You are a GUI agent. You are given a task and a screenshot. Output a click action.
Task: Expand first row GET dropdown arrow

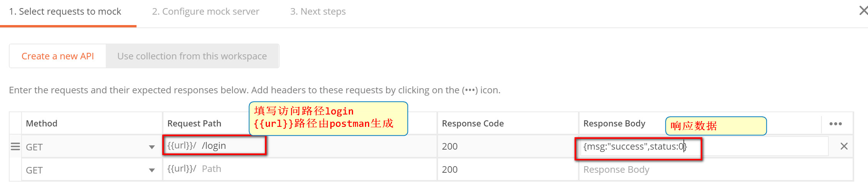tap(152, 147)
